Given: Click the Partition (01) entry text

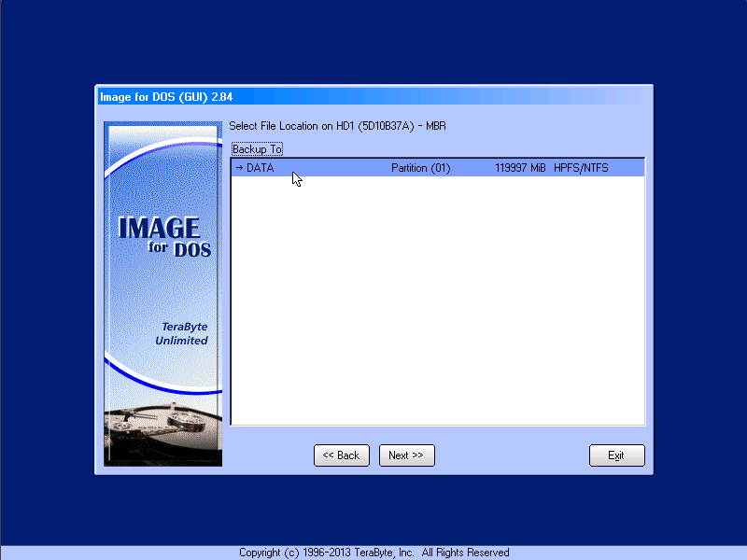Looking at the screenshot, I should 420,168.
